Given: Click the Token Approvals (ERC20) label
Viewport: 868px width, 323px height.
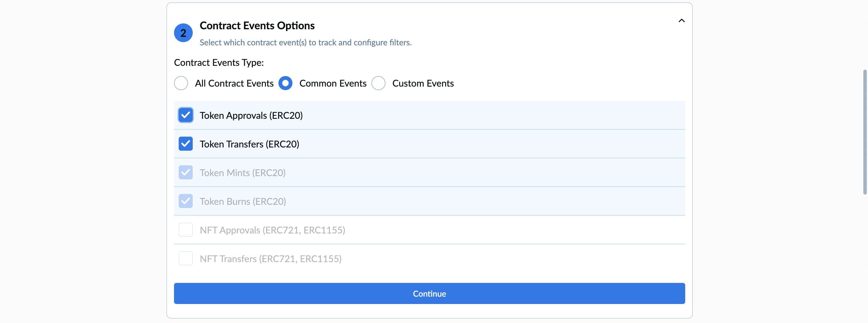Looking at the screenshot, I should coord(251,116).
